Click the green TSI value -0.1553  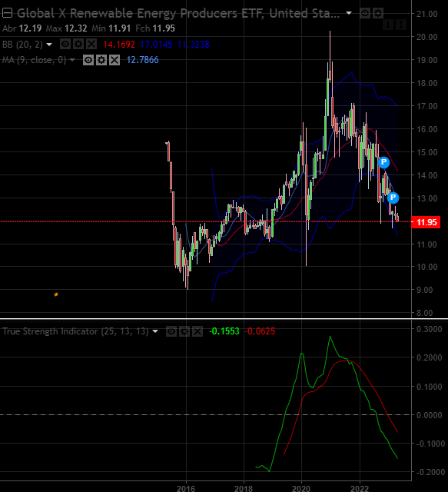224,331
